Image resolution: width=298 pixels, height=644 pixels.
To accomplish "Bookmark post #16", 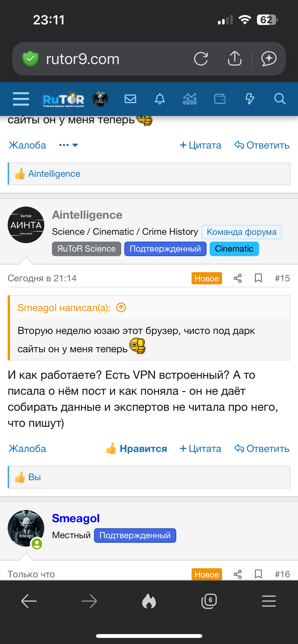I will [x=258, y=574].
